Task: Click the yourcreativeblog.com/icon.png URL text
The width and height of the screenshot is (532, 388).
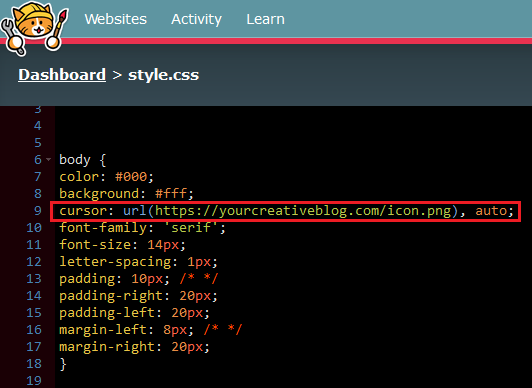Action: 303,211
